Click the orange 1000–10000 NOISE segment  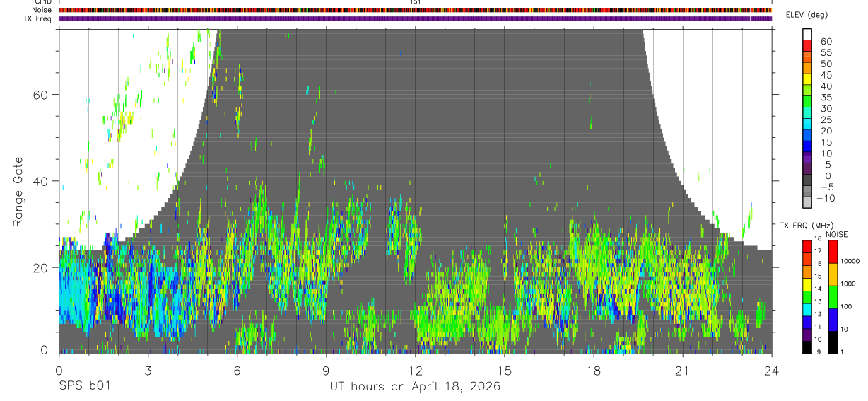833,274
